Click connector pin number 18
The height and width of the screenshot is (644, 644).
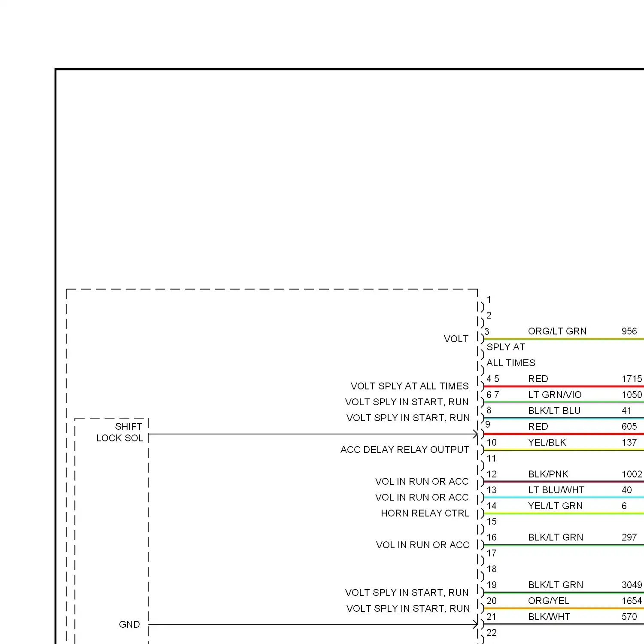coord(492,569)
